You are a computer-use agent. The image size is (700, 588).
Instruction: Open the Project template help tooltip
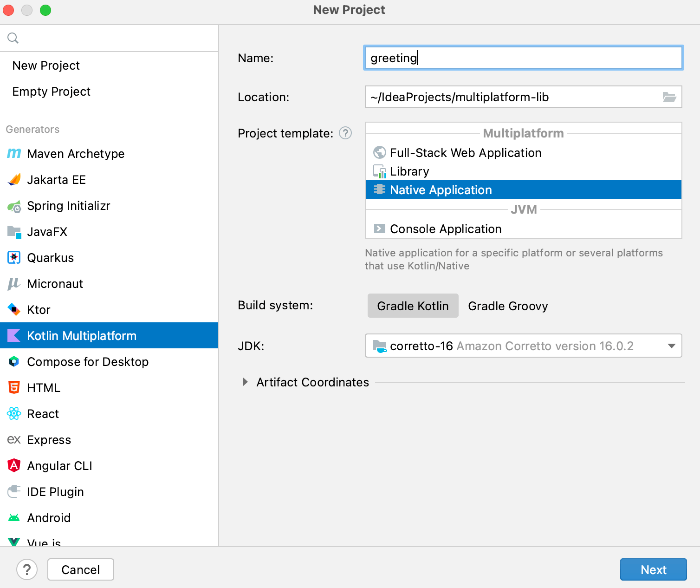pyautogui.click(x=345, y=133)
